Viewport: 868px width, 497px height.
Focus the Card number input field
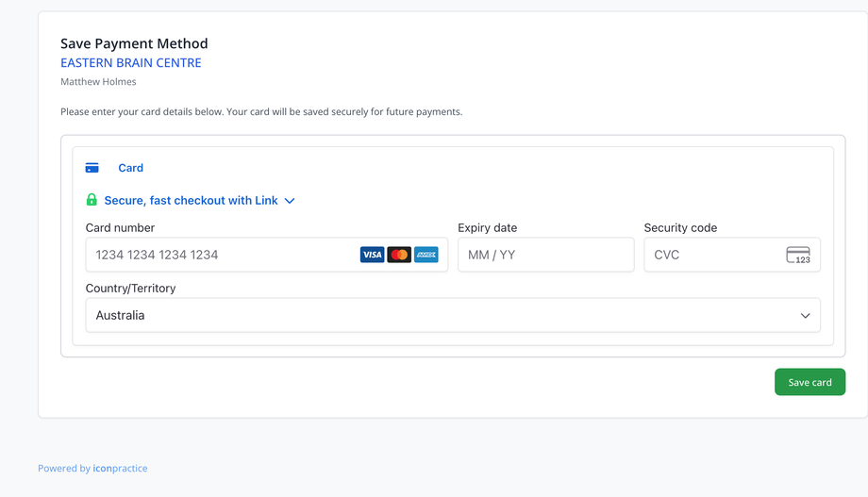pyautogui.click(x=267, y=255)
